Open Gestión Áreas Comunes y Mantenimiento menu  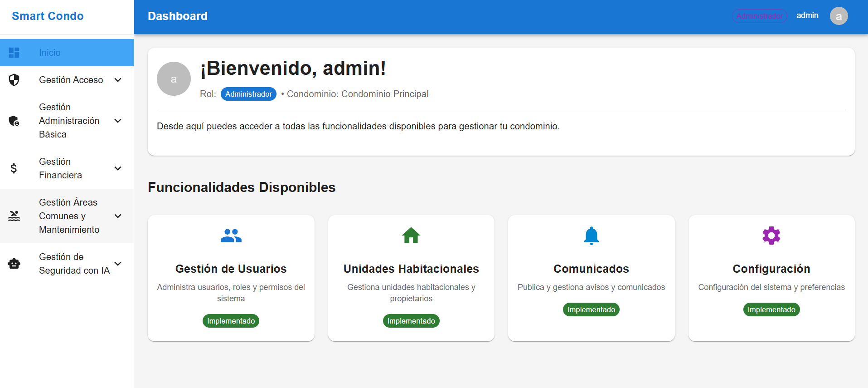pos(69,216)
